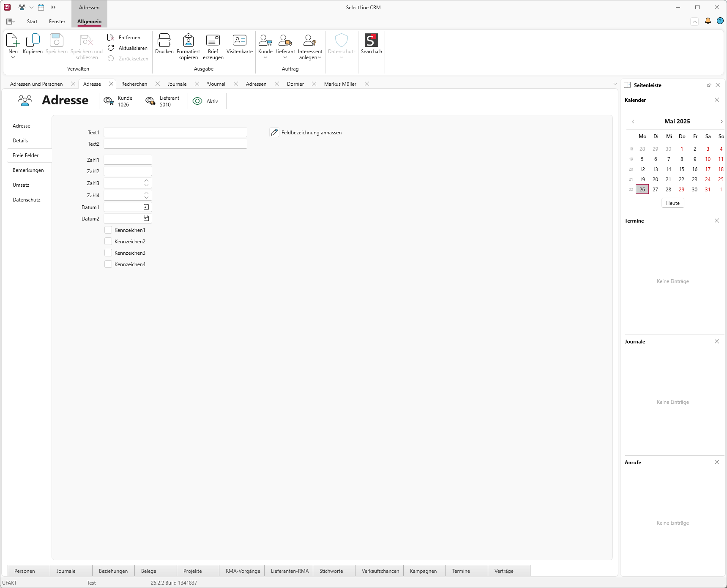The image size is (727, 588).
Task: Click into the Text1 input field
Action: click(175, 133)
